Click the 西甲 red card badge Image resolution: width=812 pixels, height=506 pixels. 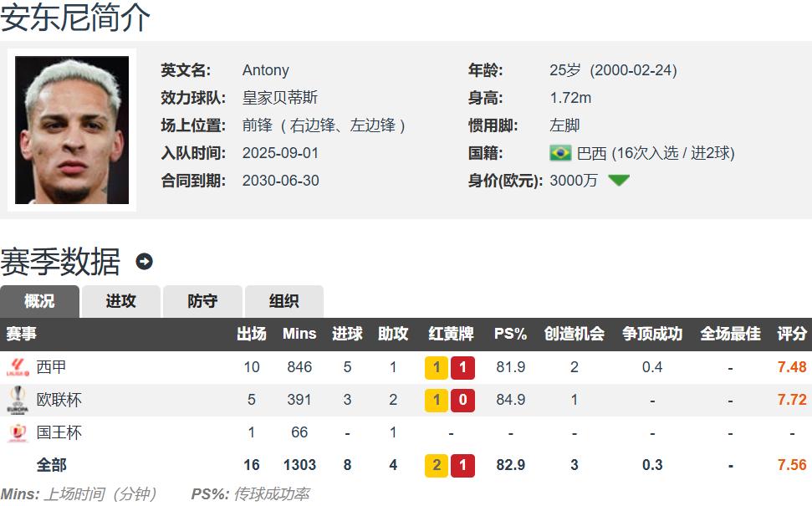462,367
